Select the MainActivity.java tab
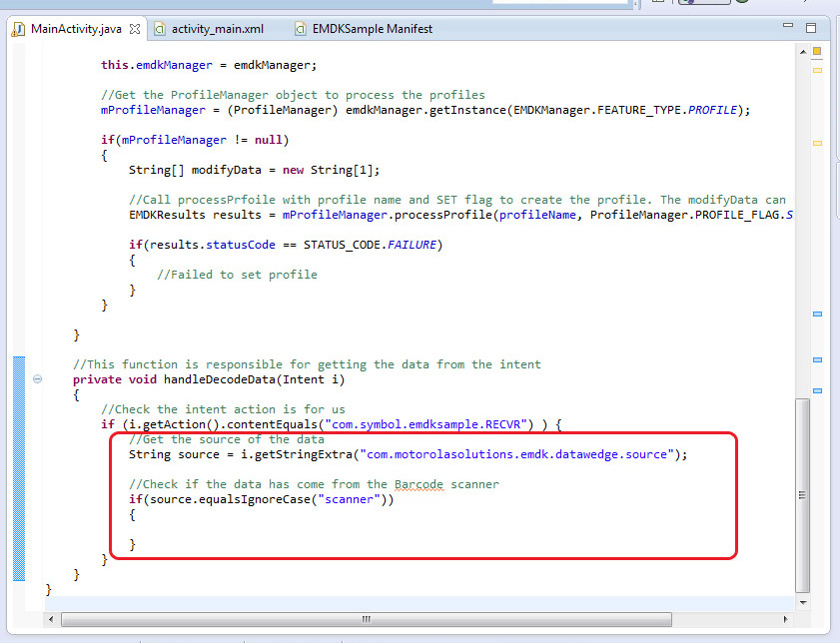The height and width of the screenshot is (643, 840). click(x=76, y=29)
